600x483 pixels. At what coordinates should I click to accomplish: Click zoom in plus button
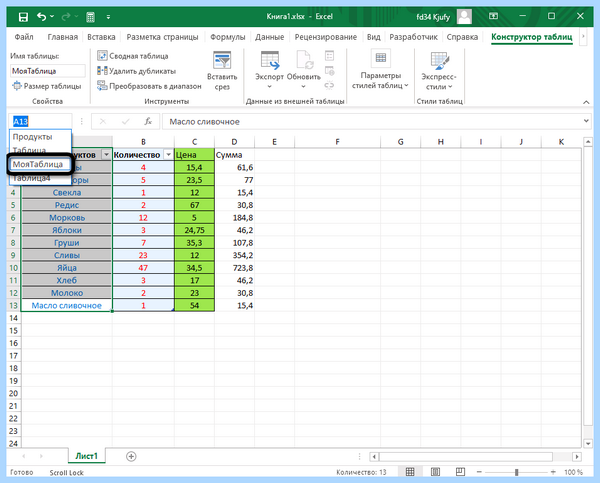pyautogui.click(x=553, y=472)
